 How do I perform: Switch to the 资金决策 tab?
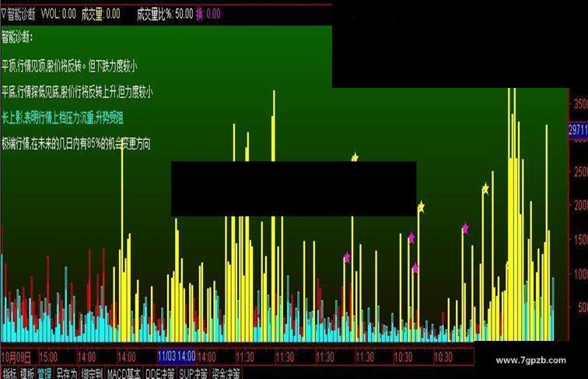(x=226, y=374)
